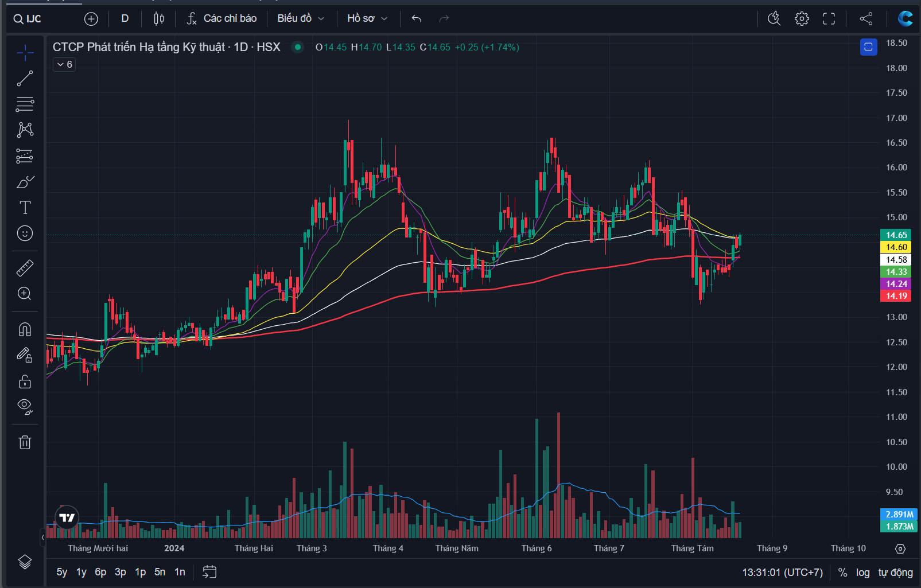Image resolution: width=921 pixels, height=588 pixels.
Task: Open the object tree layers icon
Action: tap(25, 562)
